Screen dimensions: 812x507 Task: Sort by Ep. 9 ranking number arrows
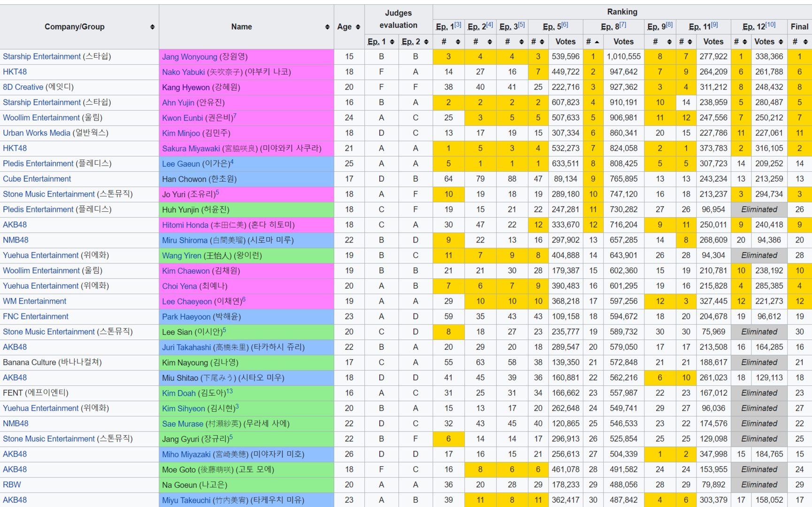coord(669,42)
